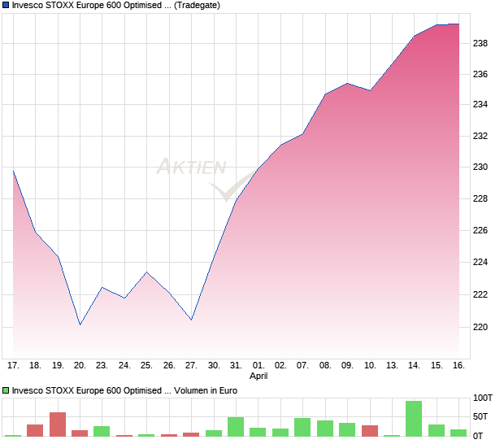The width and height of the screenshot is (504, 444).
Task: Select the date label '08.' on the x-axis
Action: [325, 366]
